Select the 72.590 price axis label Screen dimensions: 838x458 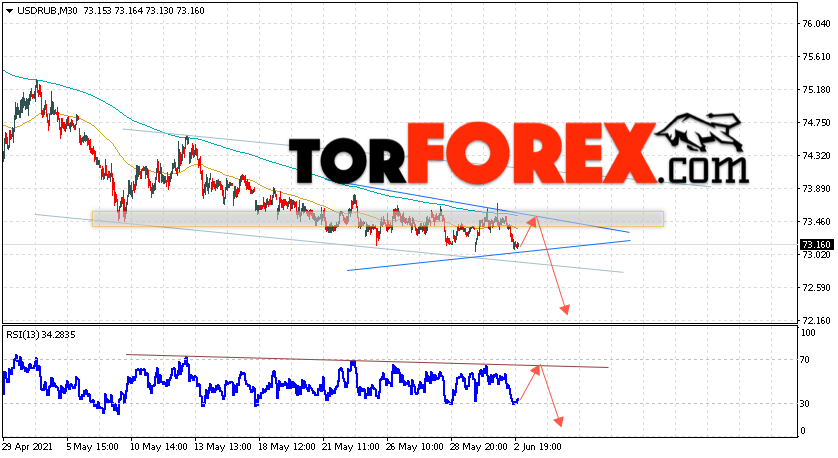tap(817, 288)
